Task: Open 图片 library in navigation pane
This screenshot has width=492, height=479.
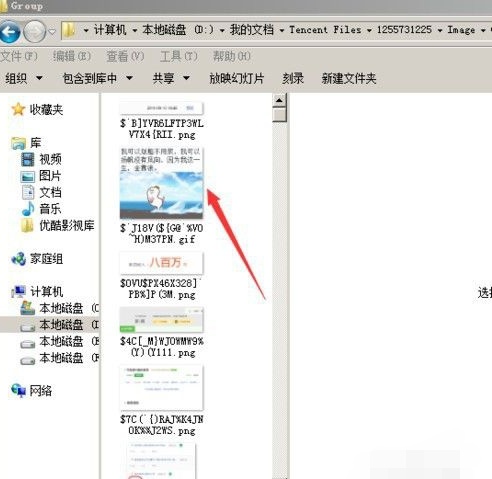Action: coord(50,176)
